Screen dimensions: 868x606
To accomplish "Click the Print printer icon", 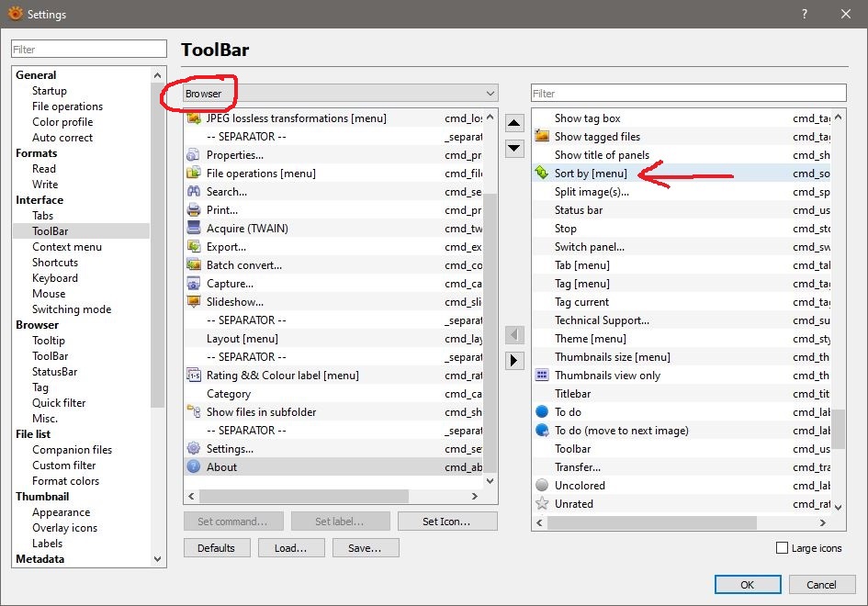I will click(193, 209).
